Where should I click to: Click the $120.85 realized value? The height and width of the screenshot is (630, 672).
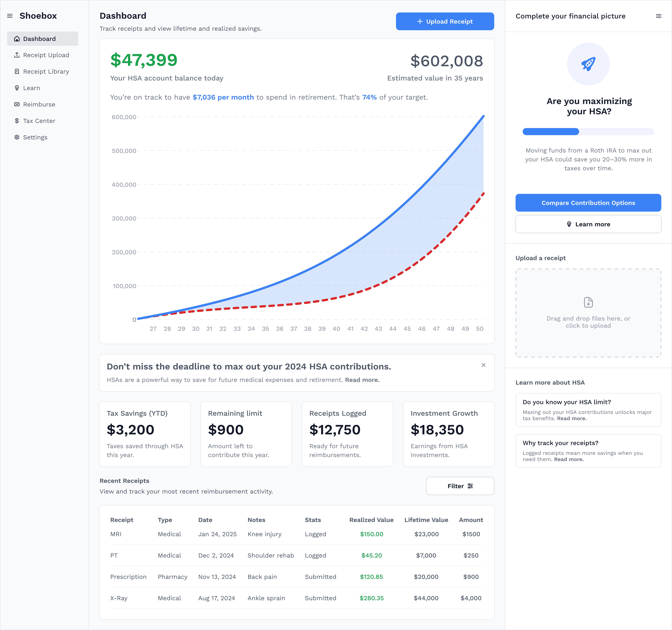tap(371, 577)
